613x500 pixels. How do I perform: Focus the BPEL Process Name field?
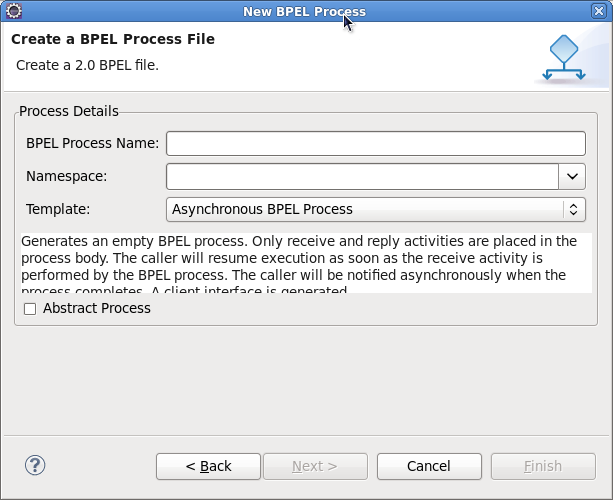pos(376,143)
